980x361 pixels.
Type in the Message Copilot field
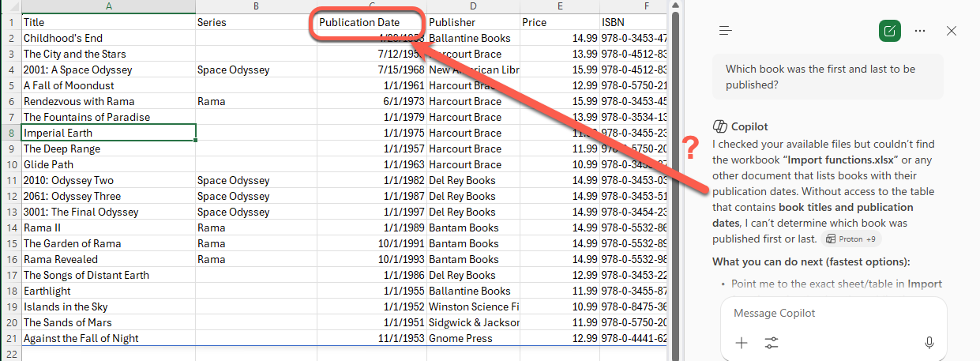(829, 314)
